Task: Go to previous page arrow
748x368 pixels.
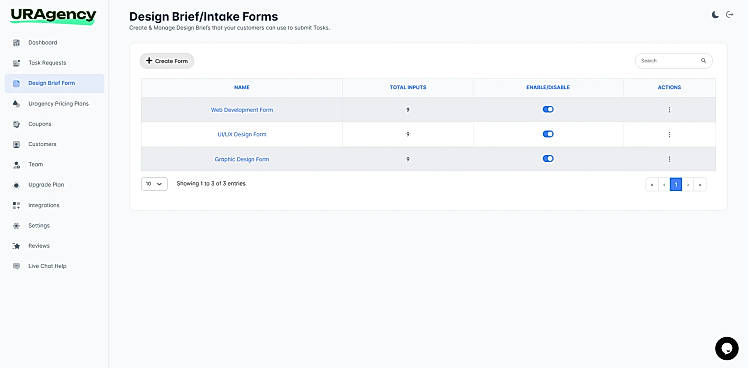Action: click(664, 184)
